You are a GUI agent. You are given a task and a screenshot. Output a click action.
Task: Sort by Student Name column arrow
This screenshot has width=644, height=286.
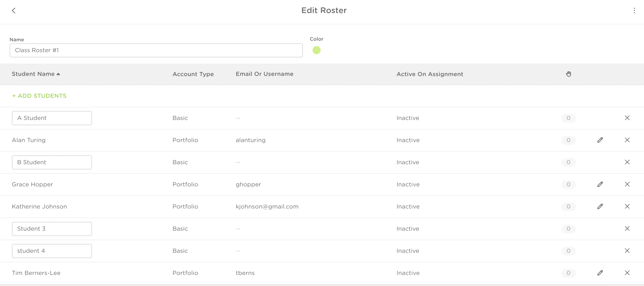pyautogui.click(x=58, y=74)
